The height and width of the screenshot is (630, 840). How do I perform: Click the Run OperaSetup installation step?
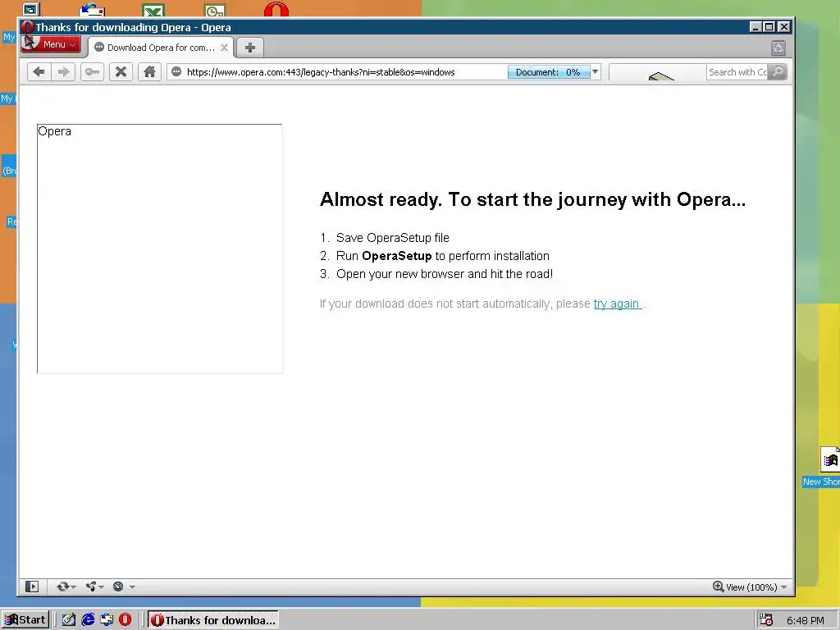[442, 256]
